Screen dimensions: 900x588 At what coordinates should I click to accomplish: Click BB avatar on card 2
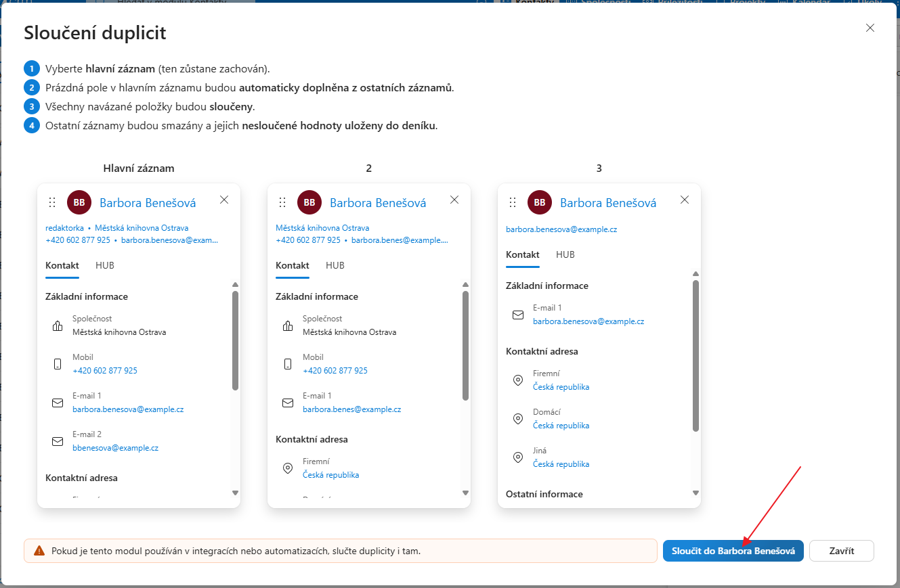(x=309, y=202)
